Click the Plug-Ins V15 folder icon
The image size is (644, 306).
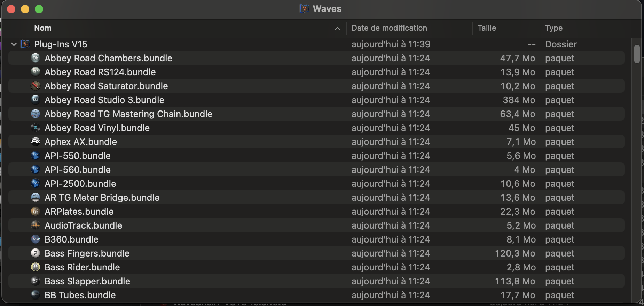[25, 44]
